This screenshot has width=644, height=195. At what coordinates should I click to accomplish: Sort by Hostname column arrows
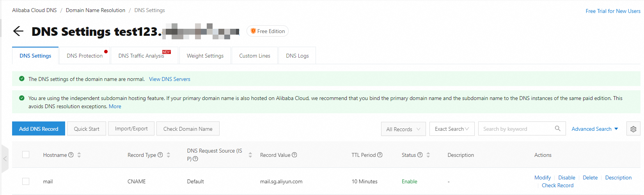click(x=79, y=155)
